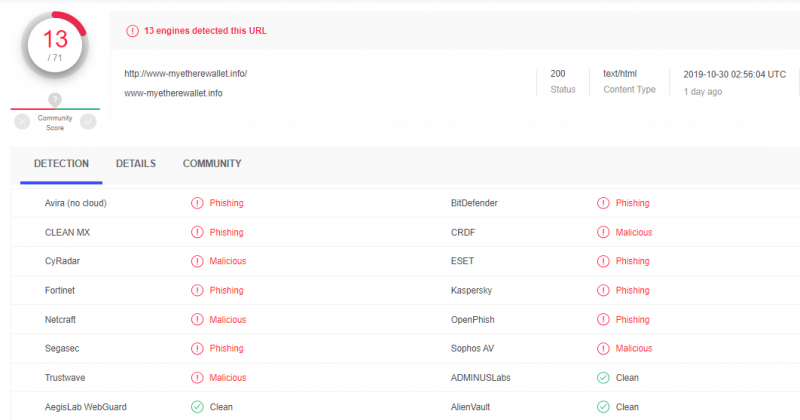Viewport: 800px width, 420px height.
Task: Select the domain text www-myetherewallet.info
Action: (173, 93)
